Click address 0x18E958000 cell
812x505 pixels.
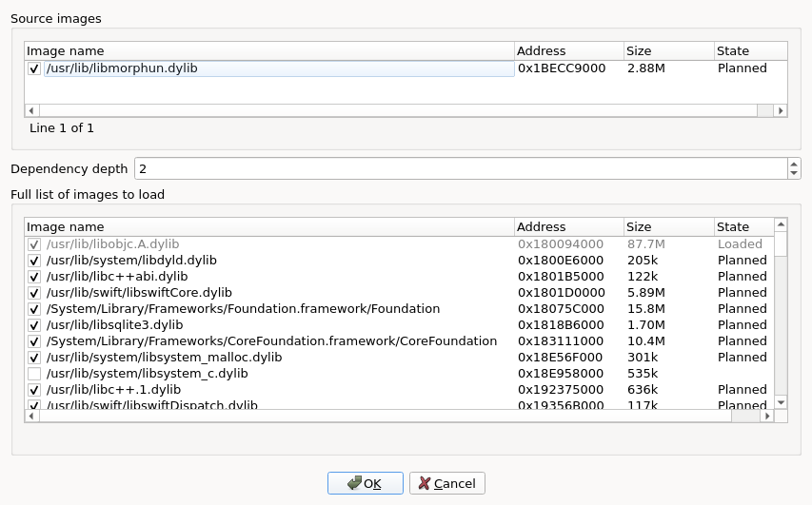point(561,374)
